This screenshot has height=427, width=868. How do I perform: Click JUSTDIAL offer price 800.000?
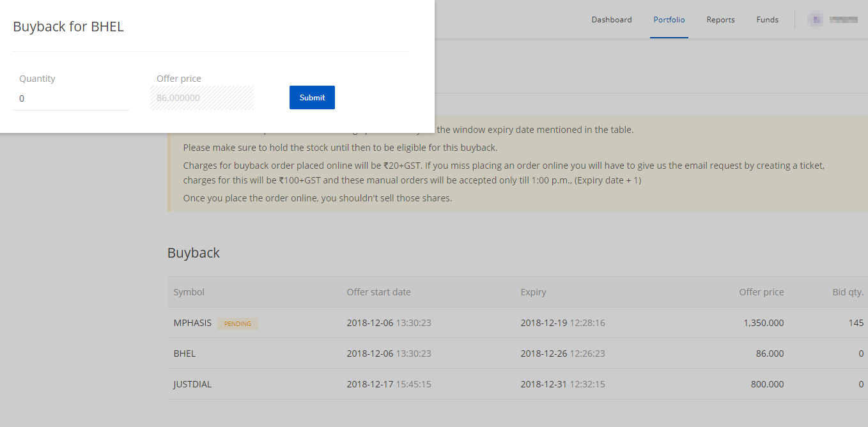767,384
